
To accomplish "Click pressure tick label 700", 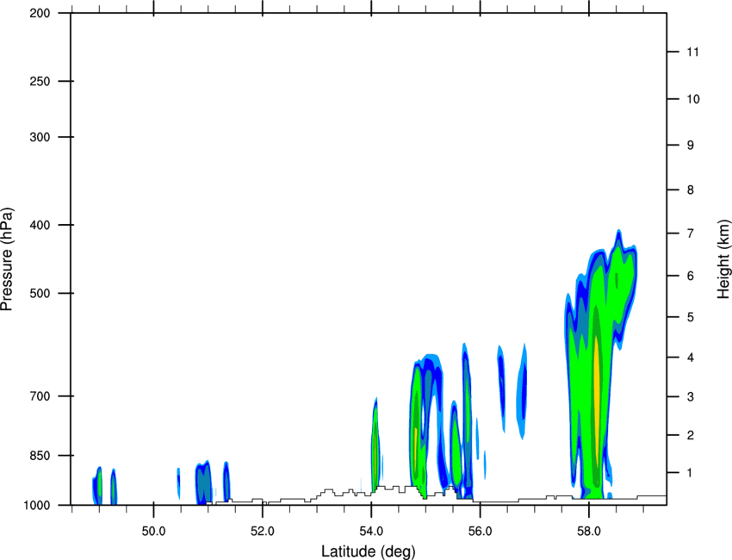I will coord(40,396).
